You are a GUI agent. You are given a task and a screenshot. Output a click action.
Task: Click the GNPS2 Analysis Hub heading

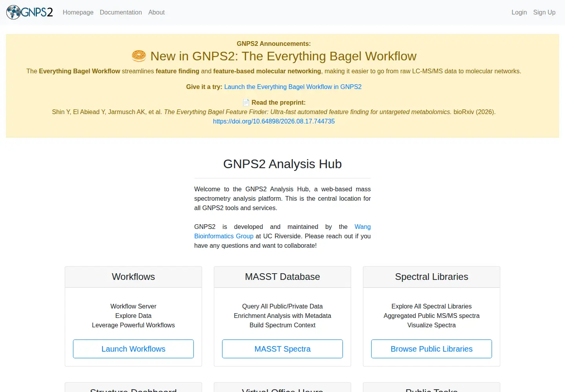point(282,164)
